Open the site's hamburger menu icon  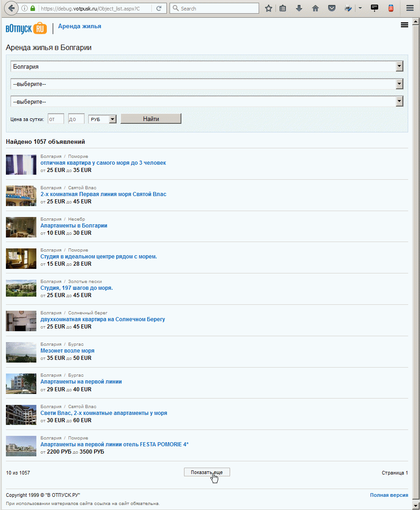405,25
